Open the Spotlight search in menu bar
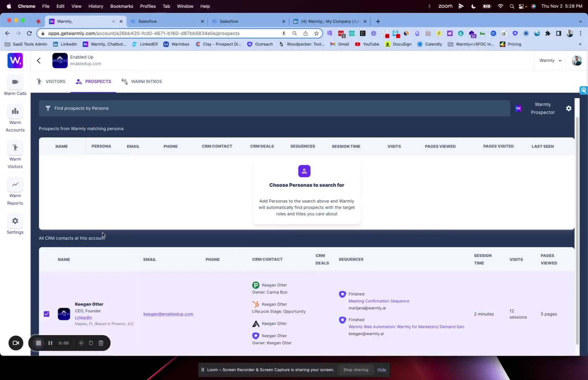Viewport: 588px width, 380px height. point(512,6)
